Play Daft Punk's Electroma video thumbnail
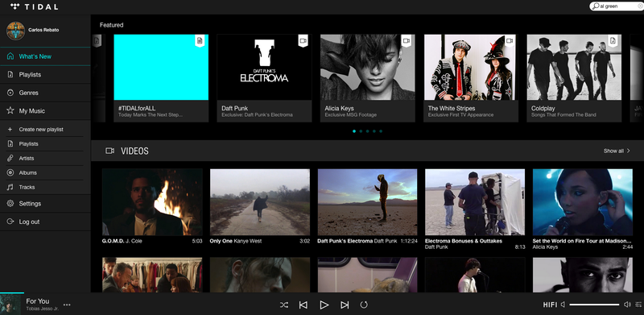 pos(368,202)
